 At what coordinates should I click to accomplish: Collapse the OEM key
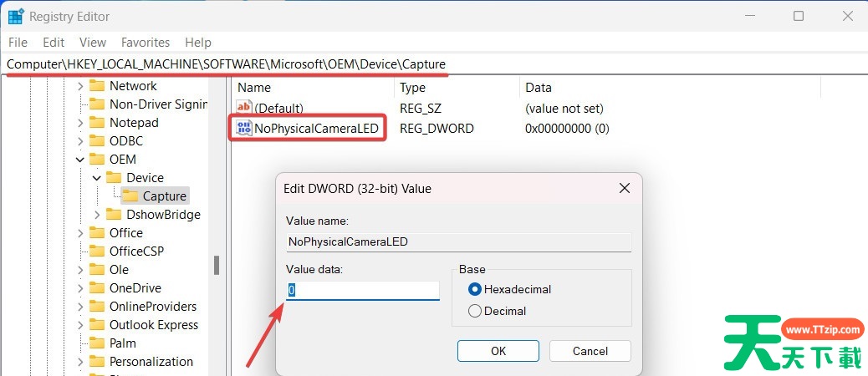coord(80,160)
